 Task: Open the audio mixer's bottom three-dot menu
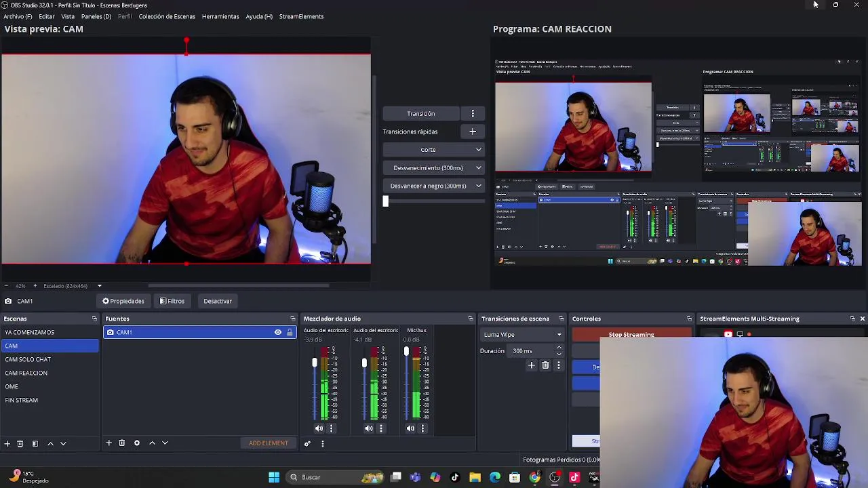pos(323,444)
